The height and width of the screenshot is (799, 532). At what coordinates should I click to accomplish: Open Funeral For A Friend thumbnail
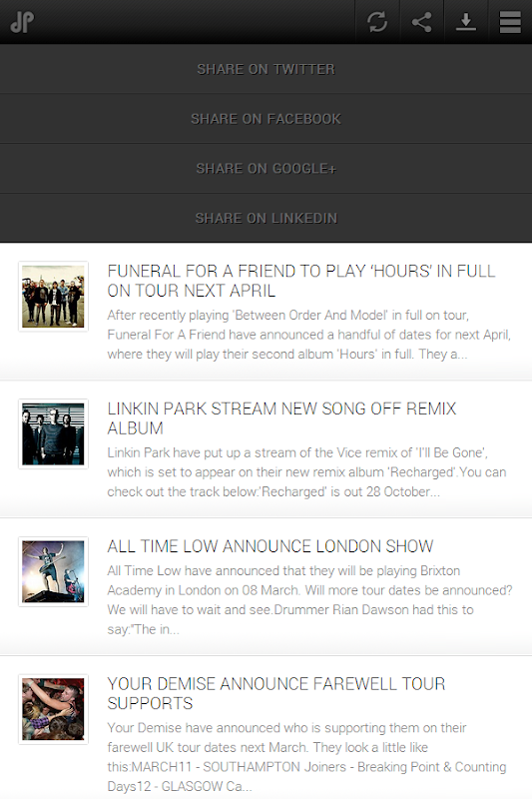(54, 296)
